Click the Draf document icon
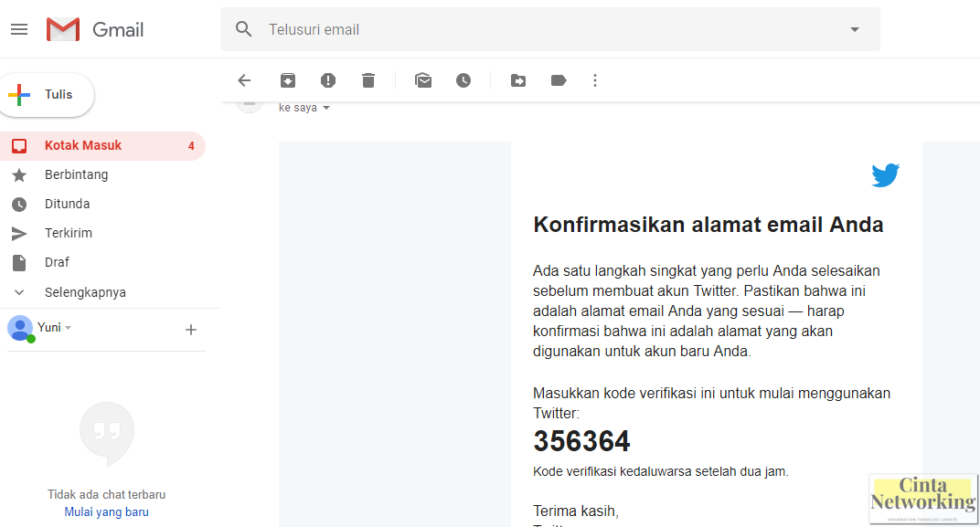 pos(19,263)
